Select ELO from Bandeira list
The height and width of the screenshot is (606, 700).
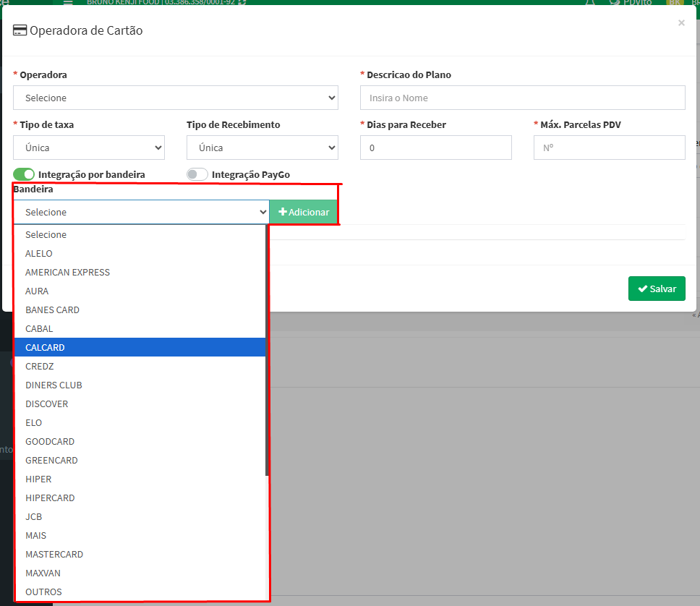[140, 422]
